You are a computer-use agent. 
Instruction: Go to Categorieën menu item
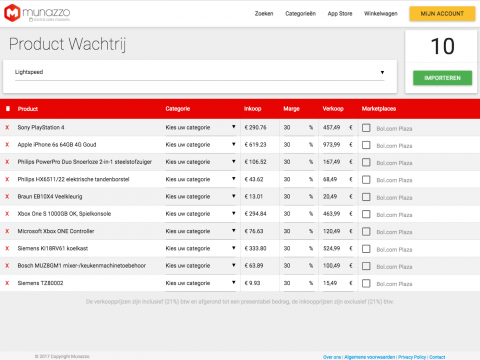[300, 14]
